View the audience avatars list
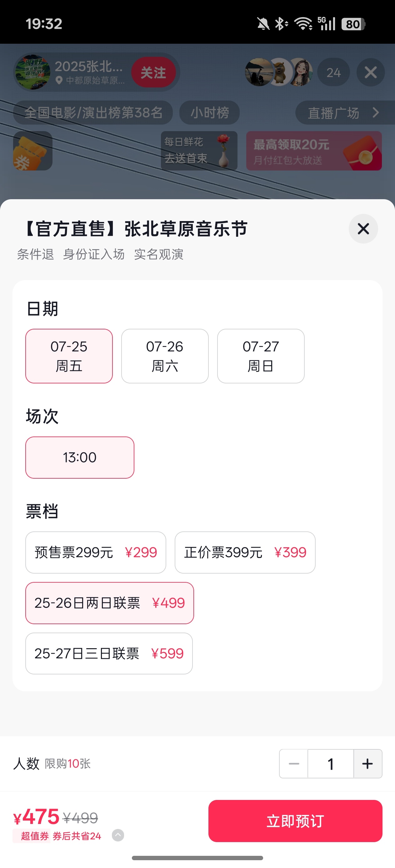The width and height of the screenshot is (395, 868). click(x=279, y=72)
